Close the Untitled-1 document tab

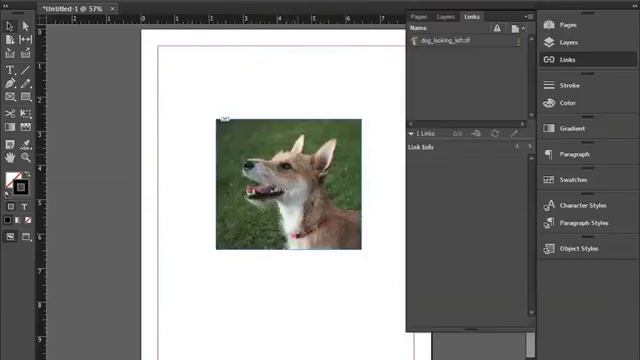click(x=112, y=9)
